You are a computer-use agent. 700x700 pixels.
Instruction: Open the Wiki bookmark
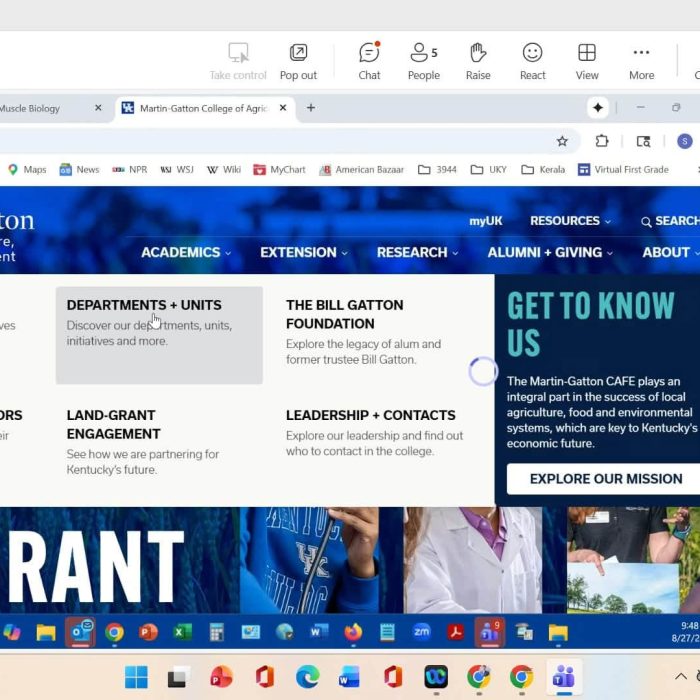click(x=224, y=170)
